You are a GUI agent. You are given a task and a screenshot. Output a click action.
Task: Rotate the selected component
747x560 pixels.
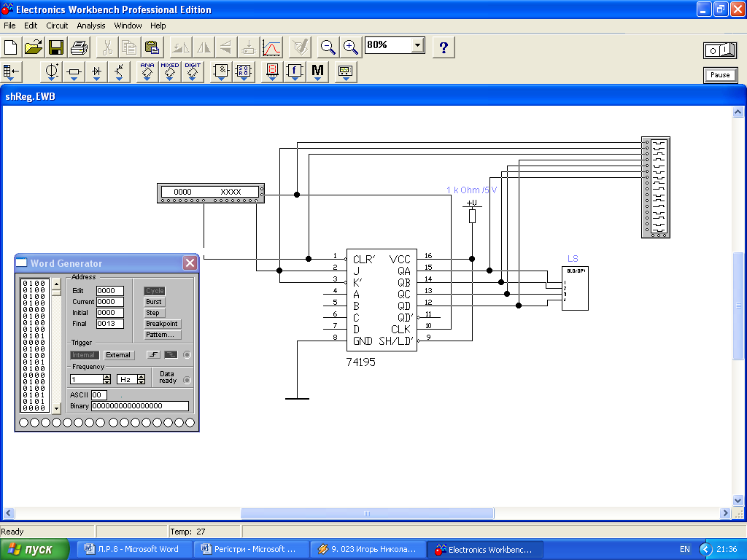[x=181, y=47]
